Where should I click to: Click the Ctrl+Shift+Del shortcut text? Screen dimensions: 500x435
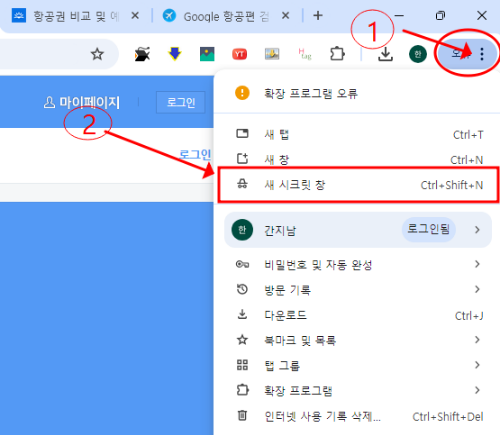pyautogui.click(x=448, y=417)
